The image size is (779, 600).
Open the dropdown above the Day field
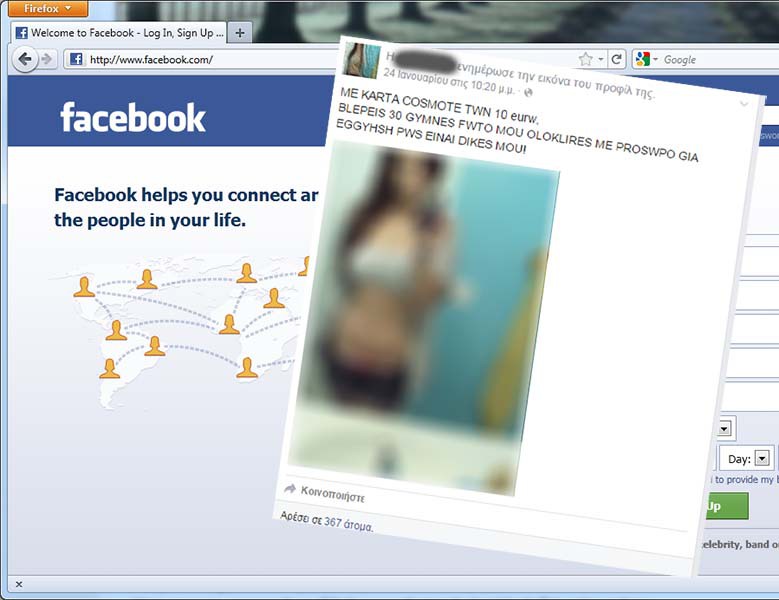[725, 430]
